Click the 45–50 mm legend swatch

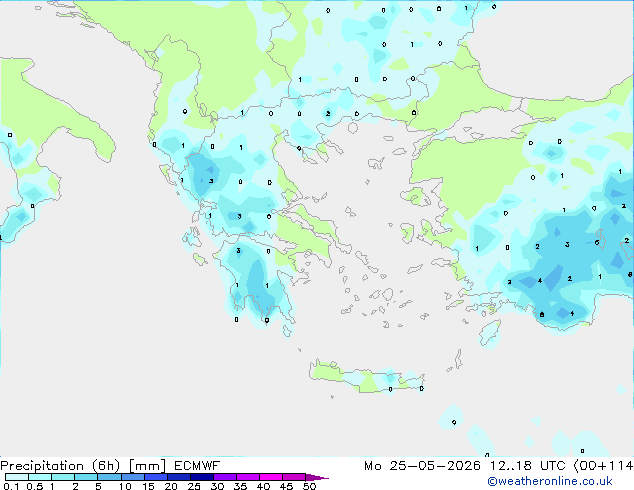(x=294, y=477)
